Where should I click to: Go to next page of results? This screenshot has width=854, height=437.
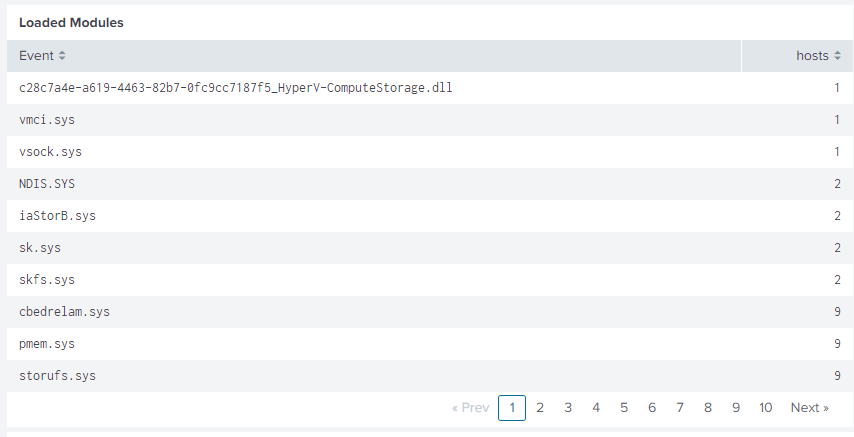tap(809, 408)
